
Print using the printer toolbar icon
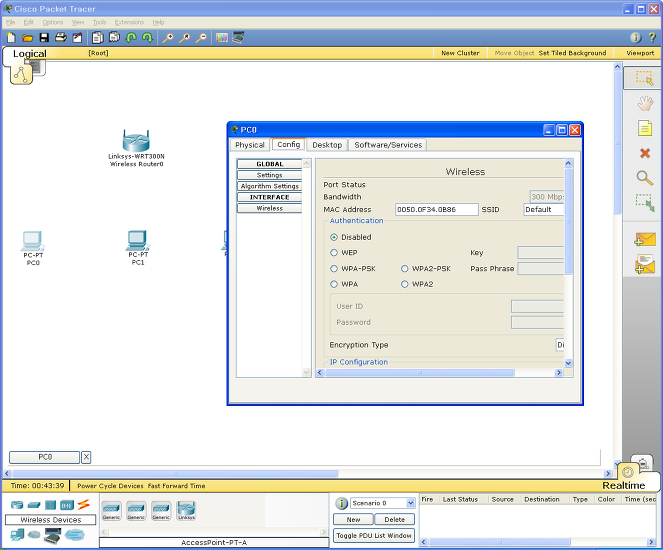(x=60, y=38)
